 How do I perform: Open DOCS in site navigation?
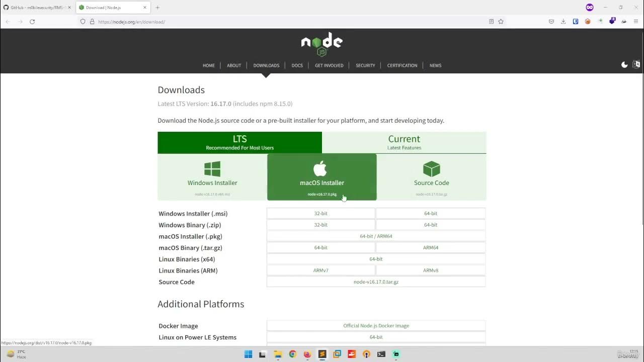click(297, 65)
